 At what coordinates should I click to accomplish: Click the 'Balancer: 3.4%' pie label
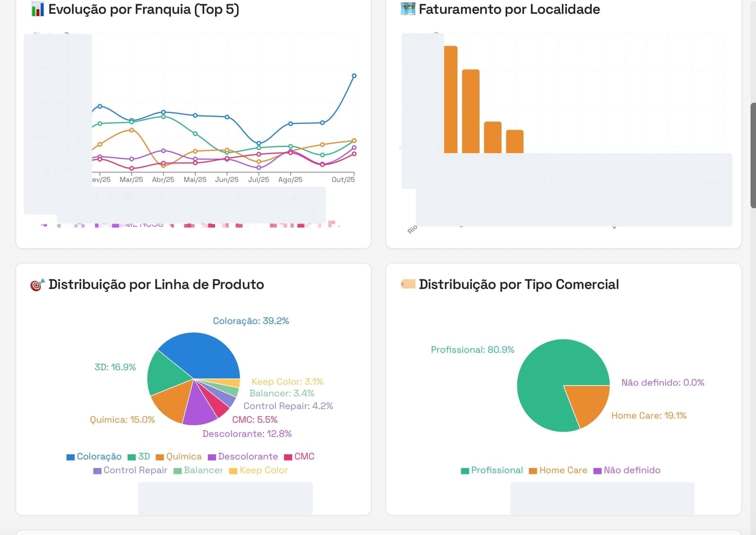click(282, 393)
